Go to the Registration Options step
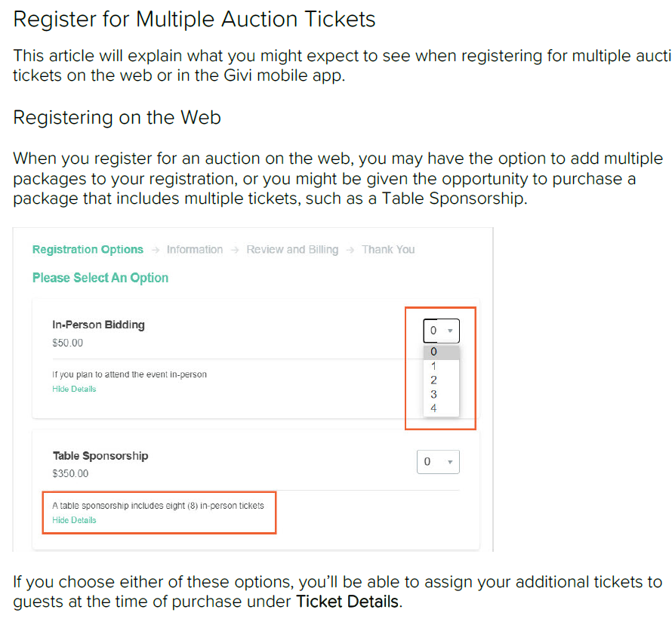672x622 pixels. tap(88, 250)
